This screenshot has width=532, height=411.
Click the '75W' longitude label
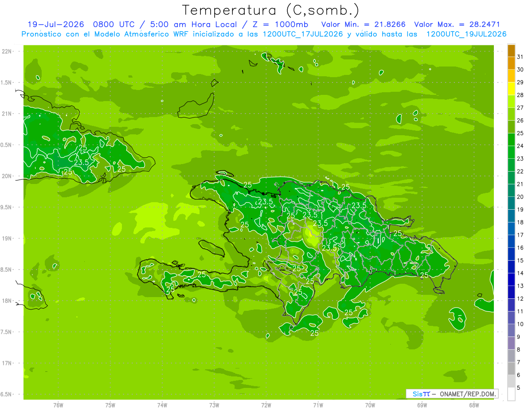tap(110, 405)
